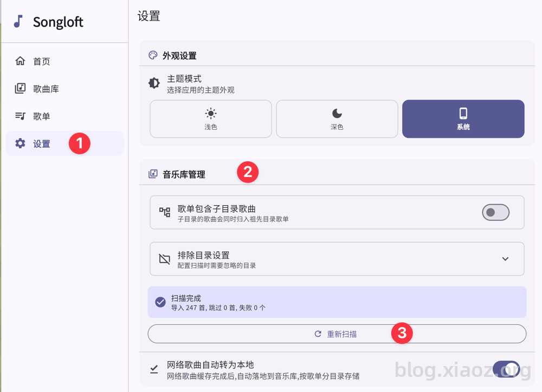Image resolution: width=542 pixels, height=392 pixels.
Task: Click the 设置 gear icon in sidebar
Action: pos(20,143)
